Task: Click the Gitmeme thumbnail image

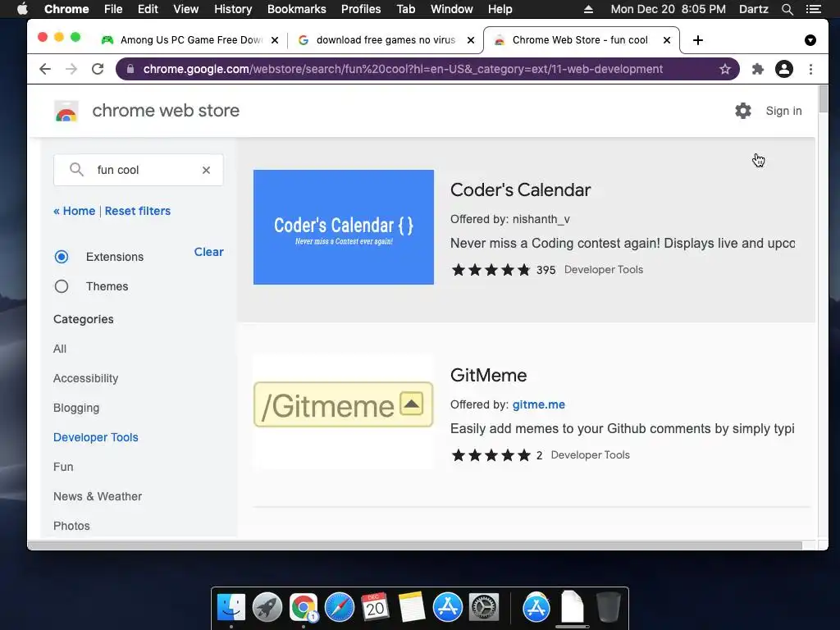Action: click(344, 412)
